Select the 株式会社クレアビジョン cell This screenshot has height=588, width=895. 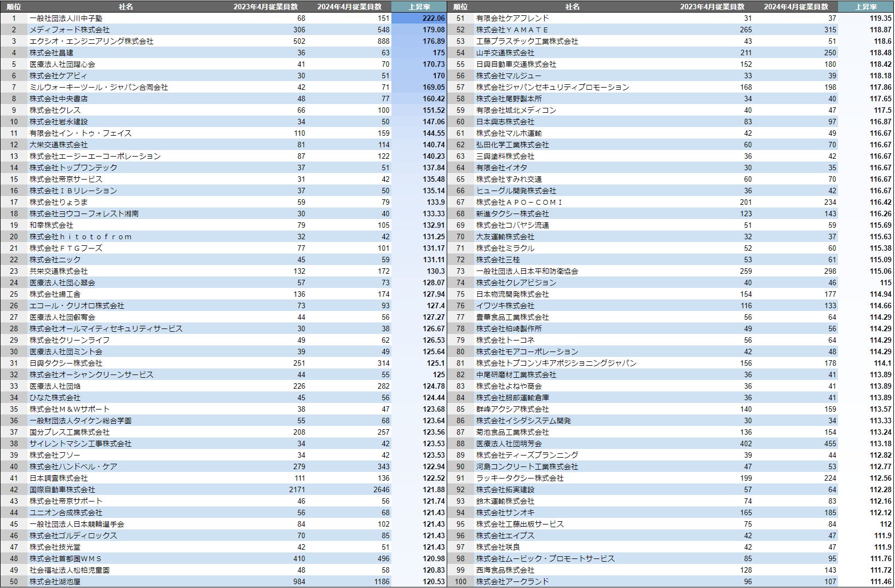point(516,283)
